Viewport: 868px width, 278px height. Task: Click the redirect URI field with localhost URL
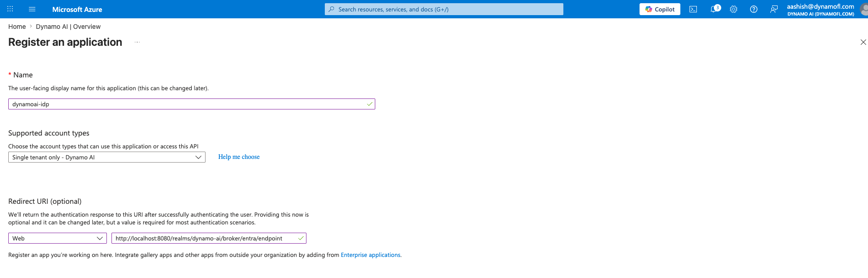209,238
